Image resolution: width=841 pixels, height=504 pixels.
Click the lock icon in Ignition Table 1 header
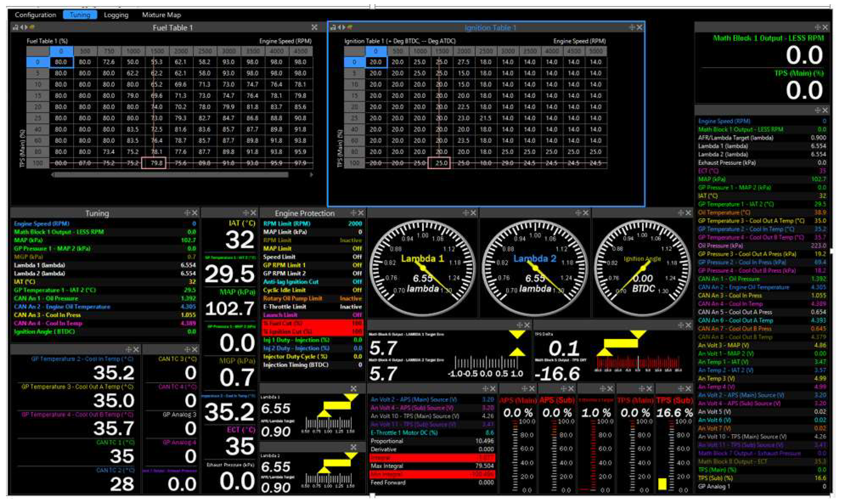[x=333, y=27]
